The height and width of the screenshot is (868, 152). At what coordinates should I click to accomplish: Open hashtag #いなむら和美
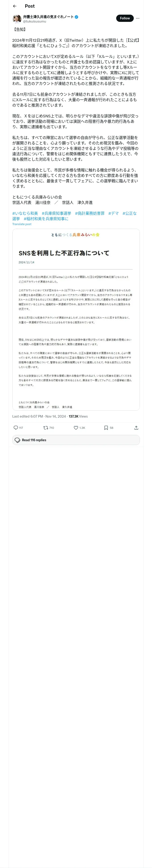(x=25, y=213)
